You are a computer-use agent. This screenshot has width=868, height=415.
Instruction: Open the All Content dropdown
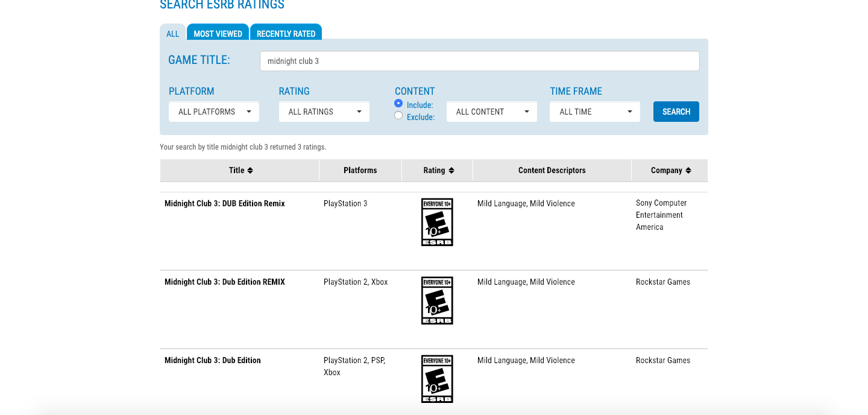[x=492, y=112]
